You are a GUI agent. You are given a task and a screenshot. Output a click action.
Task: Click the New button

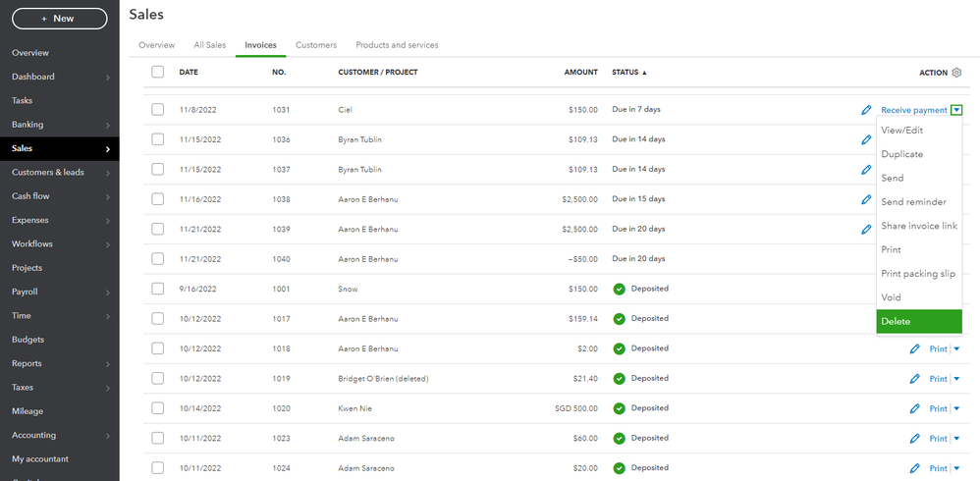[59, 19]
